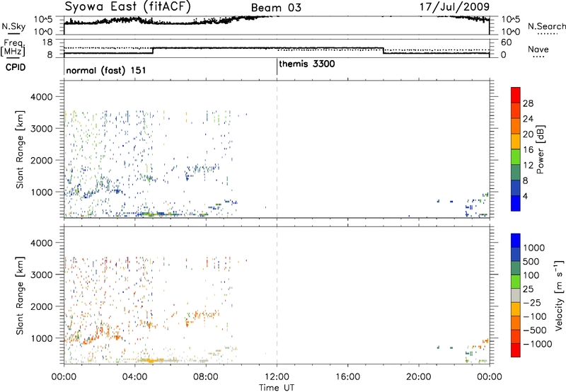Viewport: 566px width, 392px height.
Task: Click the '-1000' label on velocity color bar
Action: [x=537, y=344]
